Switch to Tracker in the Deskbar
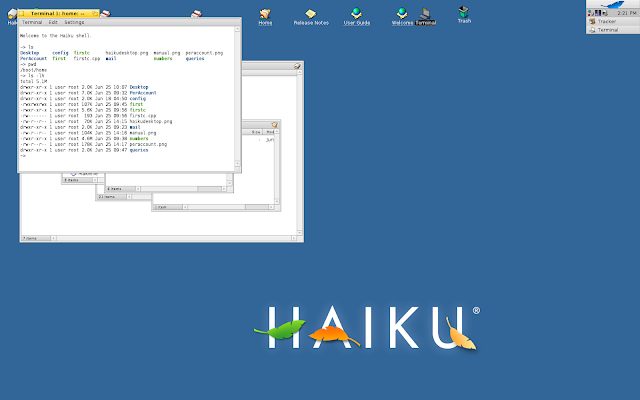This screenshot has width=640, height=400. click(x=613, y=21)
